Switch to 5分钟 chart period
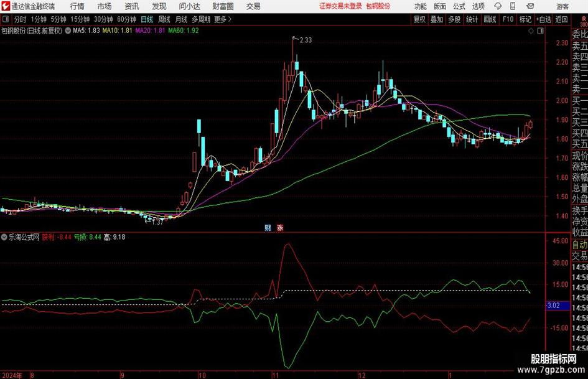This screenshot has width=588, height=379. point(58,19)
